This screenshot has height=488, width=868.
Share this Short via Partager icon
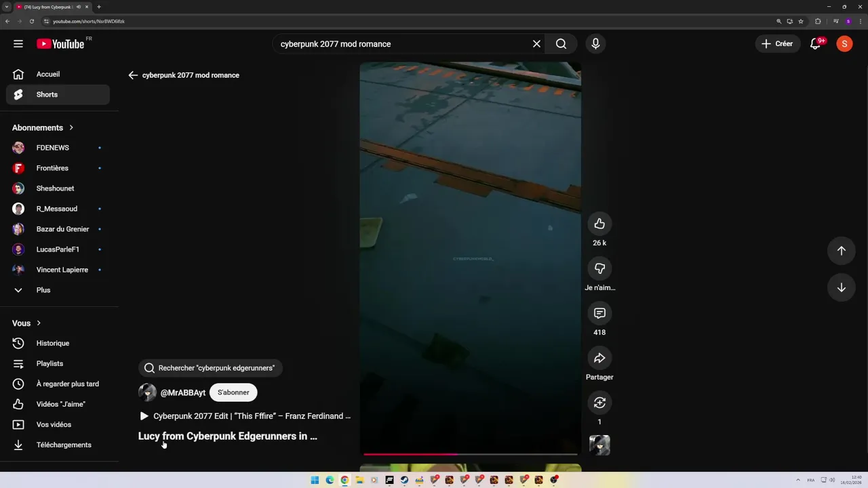pos(599,358)
